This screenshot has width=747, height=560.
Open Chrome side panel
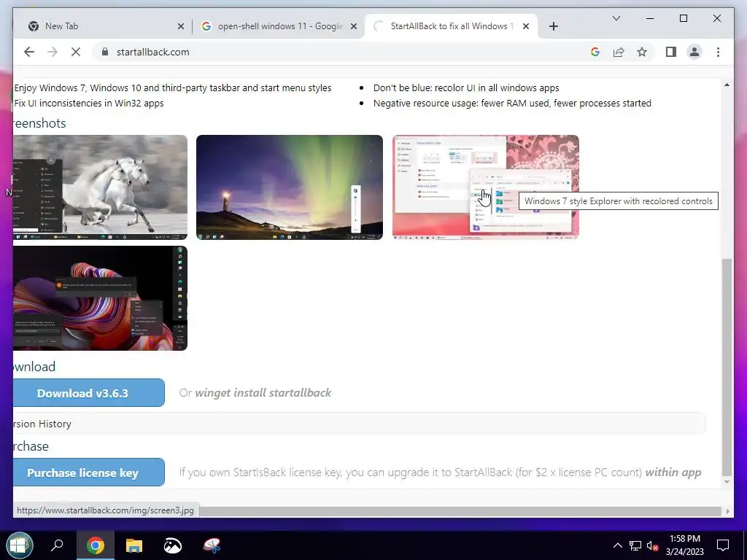coord(671,52)
